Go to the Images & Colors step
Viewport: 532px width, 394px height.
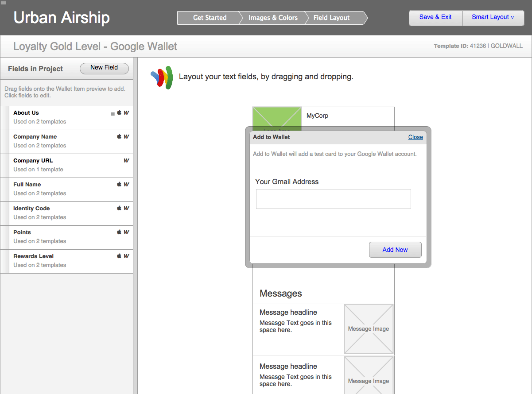tap(273, 18)
